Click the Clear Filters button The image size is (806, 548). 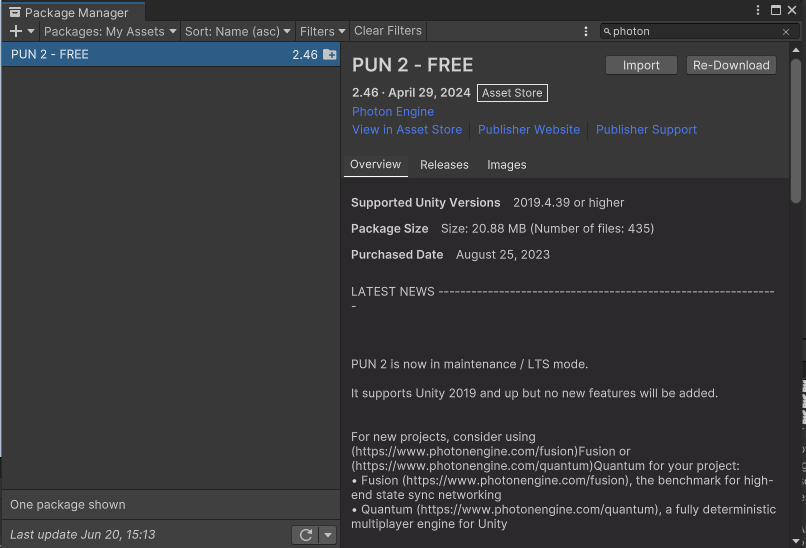[x=388, y=31]
